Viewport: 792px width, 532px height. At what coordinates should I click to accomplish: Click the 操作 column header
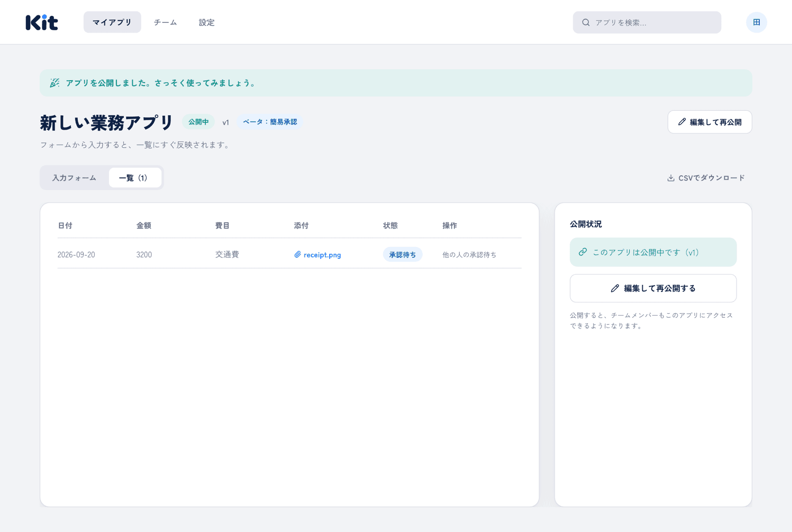click(449, 225)
